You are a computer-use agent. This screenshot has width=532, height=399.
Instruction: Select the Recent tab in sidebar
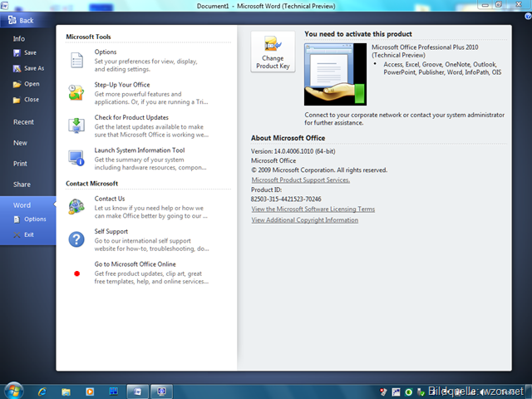point(23,122)
